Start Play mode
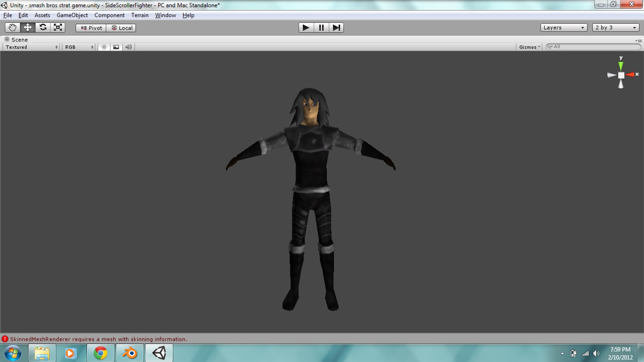This screenshot has width=644, height=362. (306, 28)
